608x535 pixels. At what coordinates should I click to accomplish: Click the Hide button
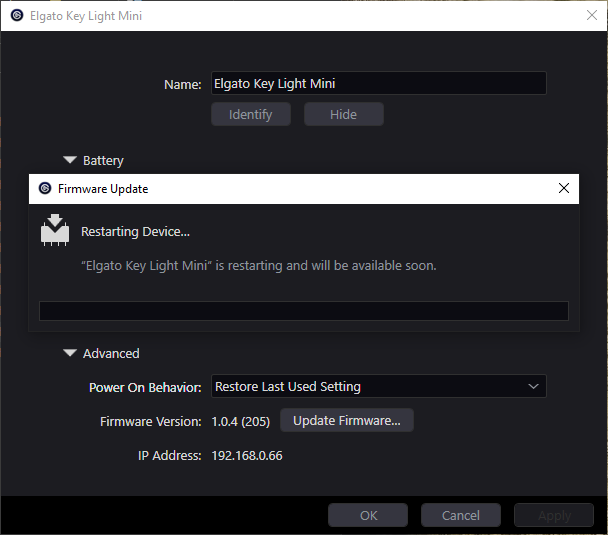coord(344,114)
